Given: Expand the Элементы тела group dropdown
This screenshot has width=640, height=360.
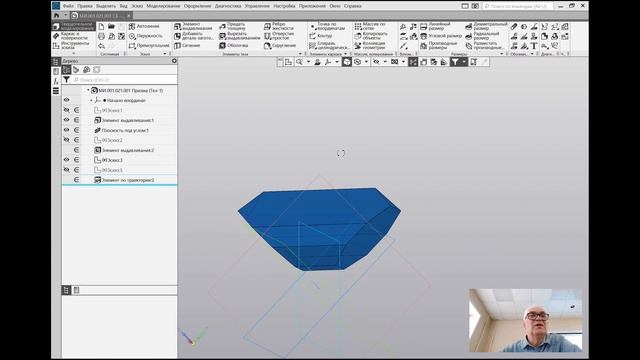Looking at the screenshot, I should point(300,54).
